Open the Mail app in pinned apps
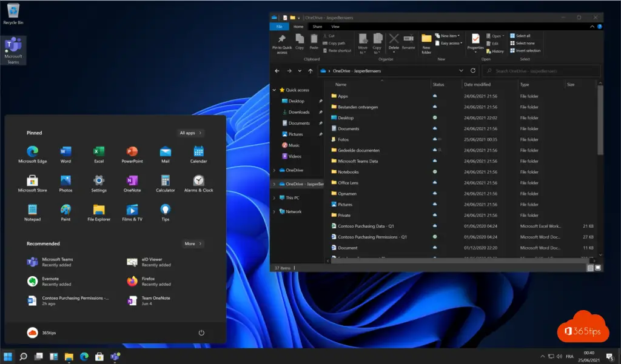Image resolution: width=621 pixels, height=364 pixels. tap(166, 154)
